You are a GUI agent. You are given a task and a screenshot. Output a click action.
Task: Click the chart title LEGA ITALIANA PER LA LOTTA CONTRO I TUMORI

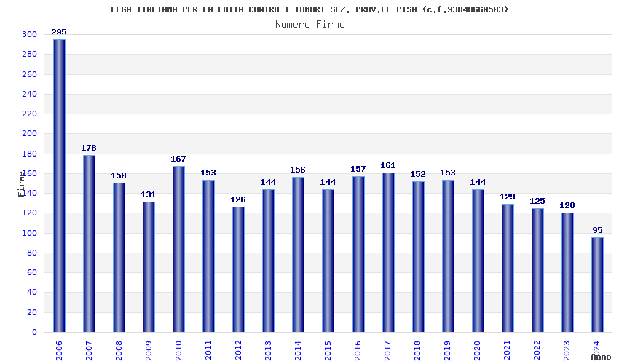(309, 9)
